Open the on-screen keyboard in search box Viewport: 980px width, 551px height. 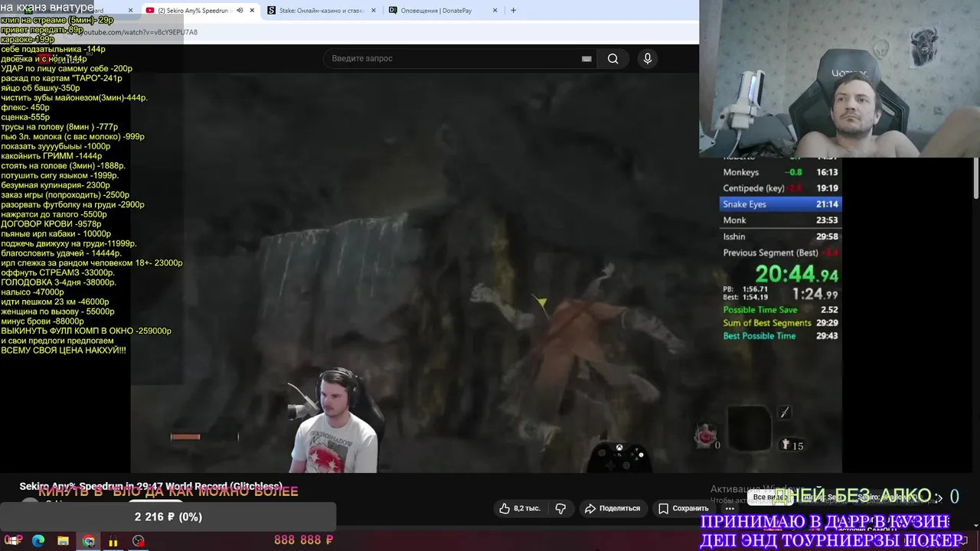tap(586, 58)
